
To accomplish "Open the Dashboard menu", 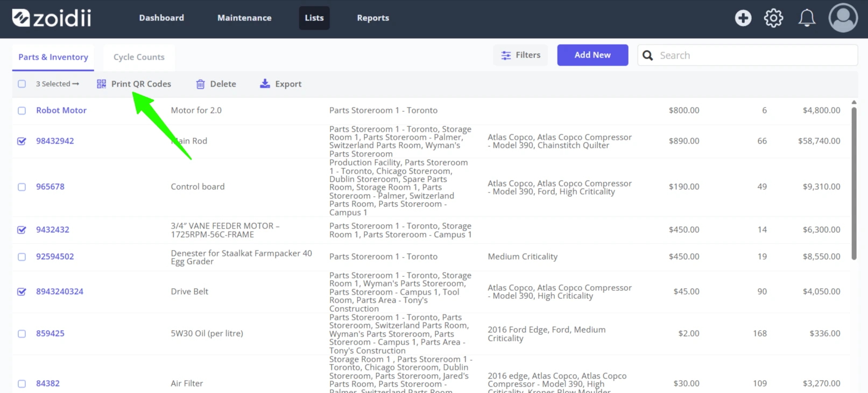I will [x=161, y=18].
